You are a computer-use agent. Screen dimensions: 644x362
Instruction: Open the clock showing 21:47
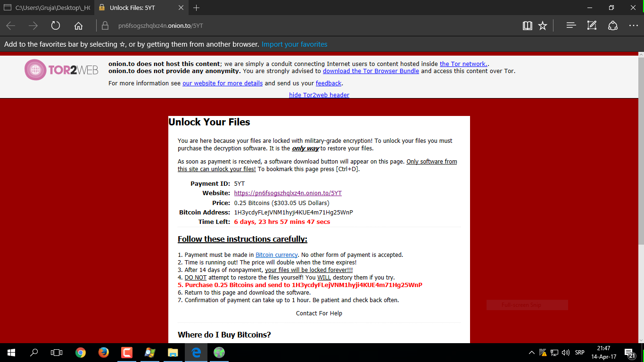(x=603, y=353)
